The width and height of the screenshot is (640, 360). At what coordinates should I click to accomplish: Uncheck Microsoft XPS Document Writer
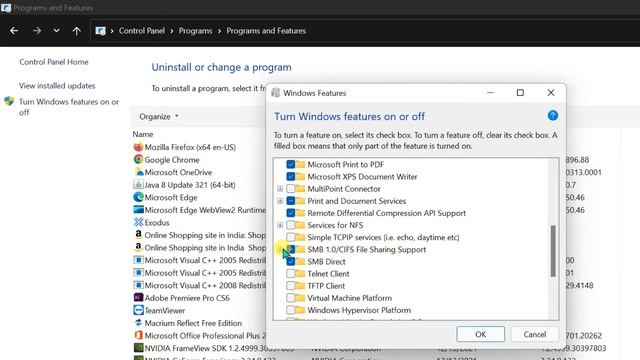click(x=291, y=177)
